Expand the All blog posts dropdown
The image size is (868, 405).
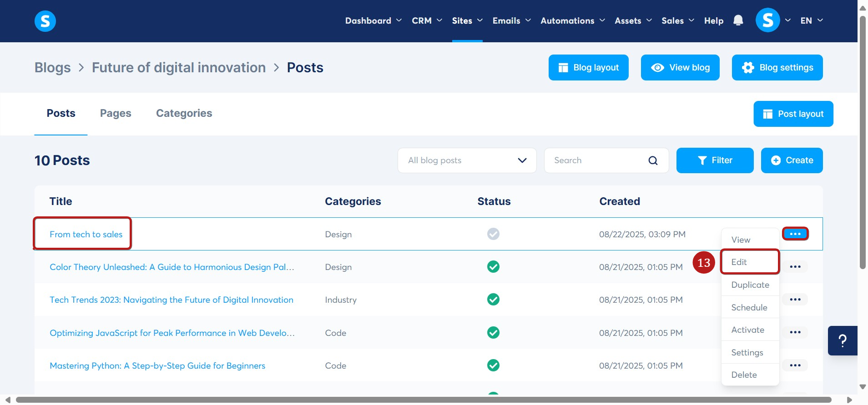point(467,160)
